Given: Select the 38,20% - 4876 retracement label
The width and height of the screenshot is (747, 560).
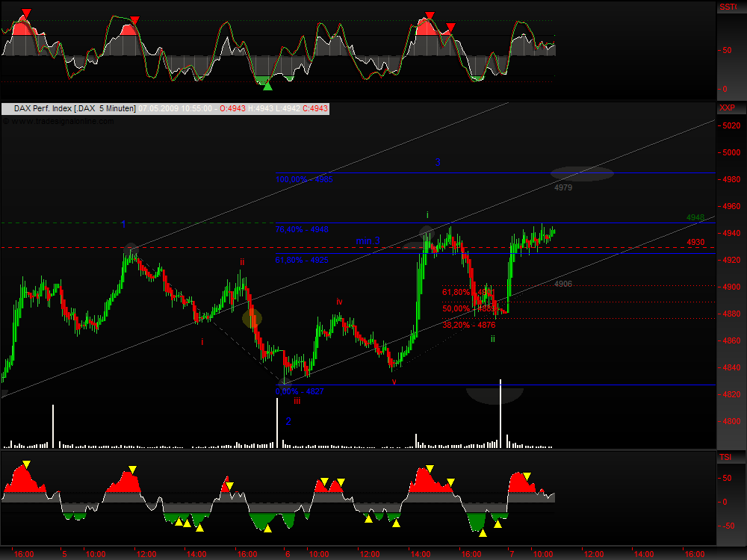Looking at the screenshot, I should coord(468,325).
